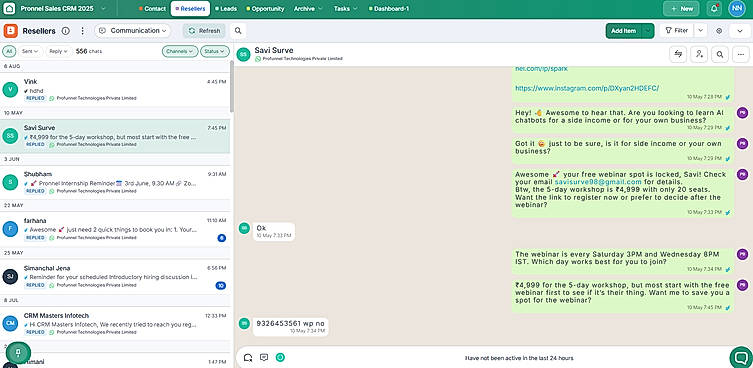Click the transfer chat arrows icon

(678, 54)
